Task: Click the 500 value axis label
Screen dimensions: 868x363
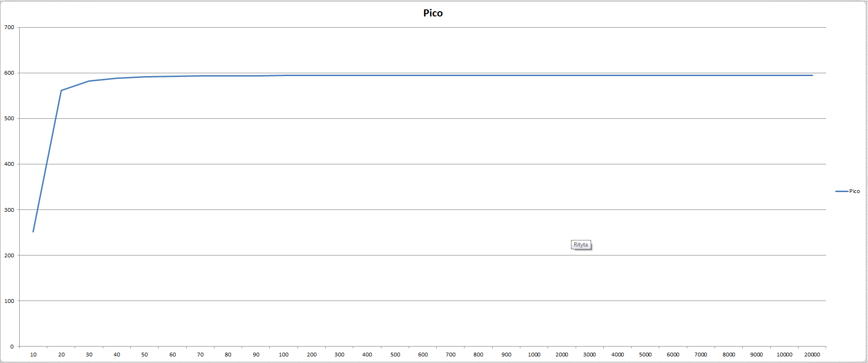Action: 9,118
